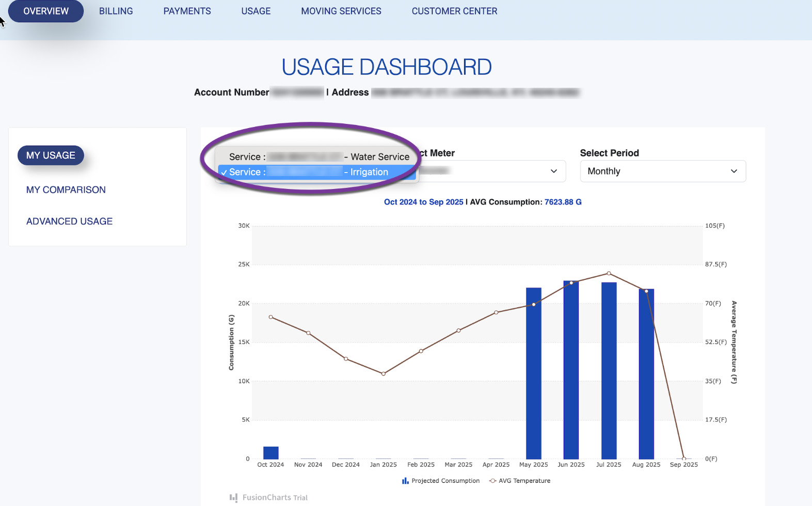The image size is (812, 506).
Task: Open the Advanced Usage link
Action: coord(69,222)
